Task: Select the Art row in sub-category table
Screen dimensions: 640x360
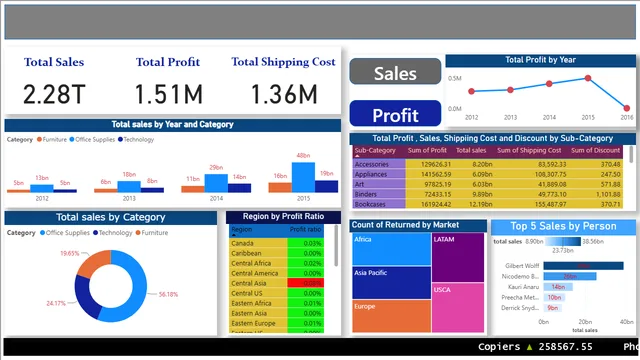Action: coord(488,184)
